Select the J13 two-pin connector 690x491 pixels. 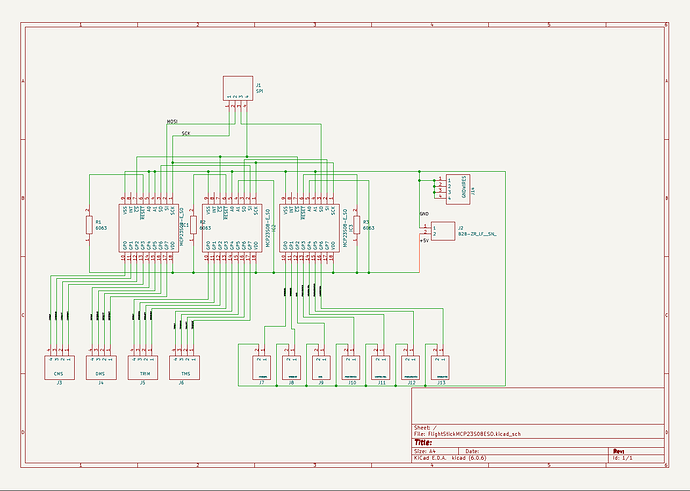(x=440, y=367)
